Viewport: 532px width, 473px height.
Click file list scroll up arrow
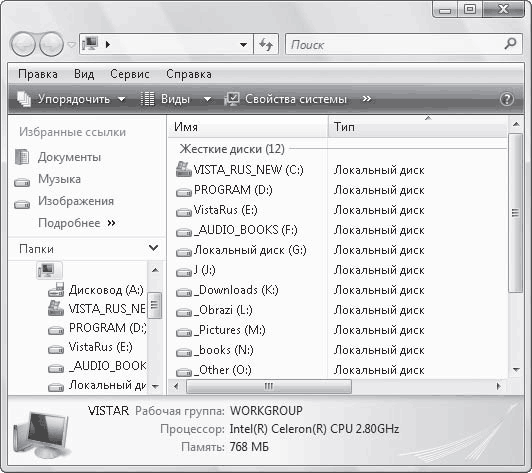click(516, 124)
